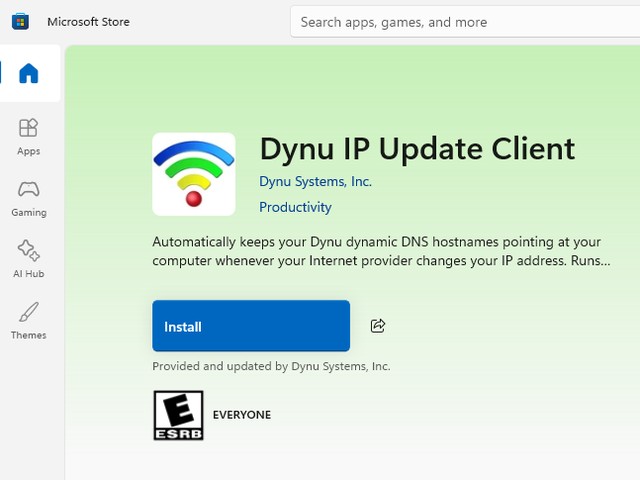Screen dimensions: 640x480
Task: Open the Dynu Systems, Inc. publisher link
Action: pyautogui.click(x=316, y=181)
